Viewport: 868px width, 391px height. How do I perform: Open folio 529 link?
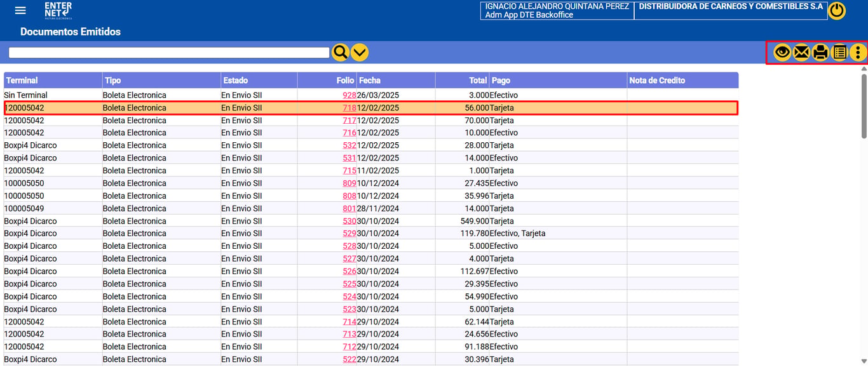pos(349,234)
